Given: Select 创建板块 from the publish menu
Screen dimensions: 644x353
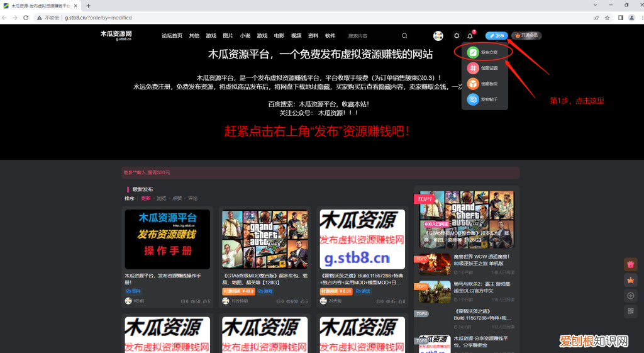Looking at the screenshot, I should click(x=484, y=84).
